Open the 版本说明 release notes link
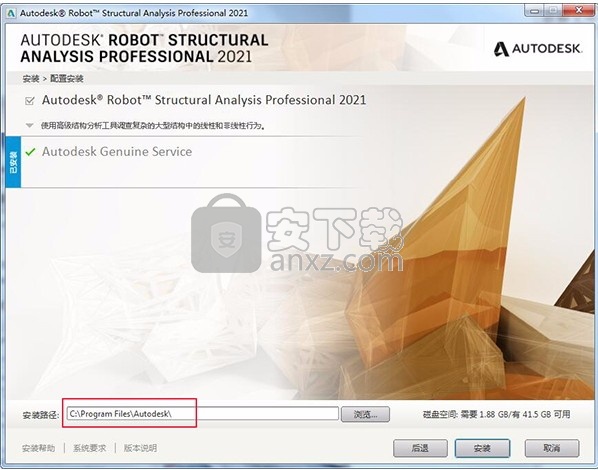This screenshot has height=470, width=598. click(140, 448)
